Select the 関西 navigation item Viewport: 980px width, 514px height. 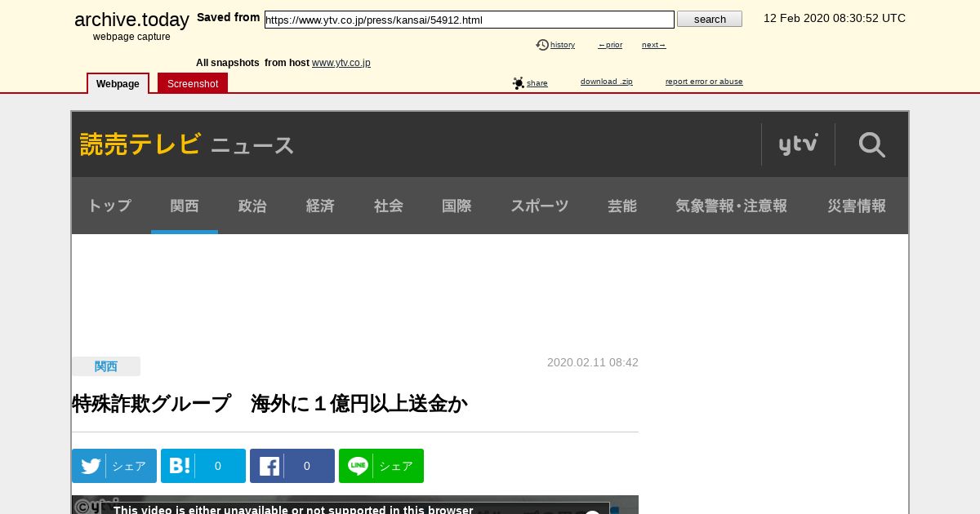(185, 206)
